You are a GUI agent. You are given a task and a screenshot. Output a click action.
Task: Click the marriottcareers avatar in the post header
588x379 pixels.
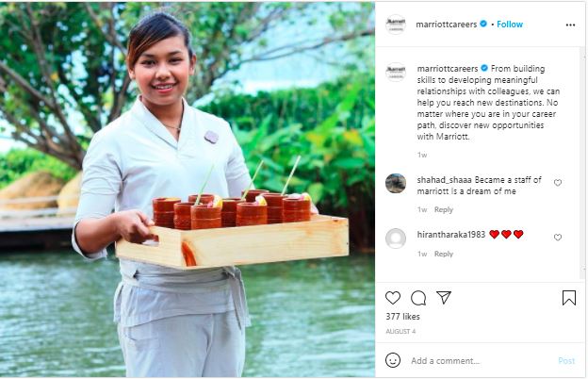click(x=396, y=25)
